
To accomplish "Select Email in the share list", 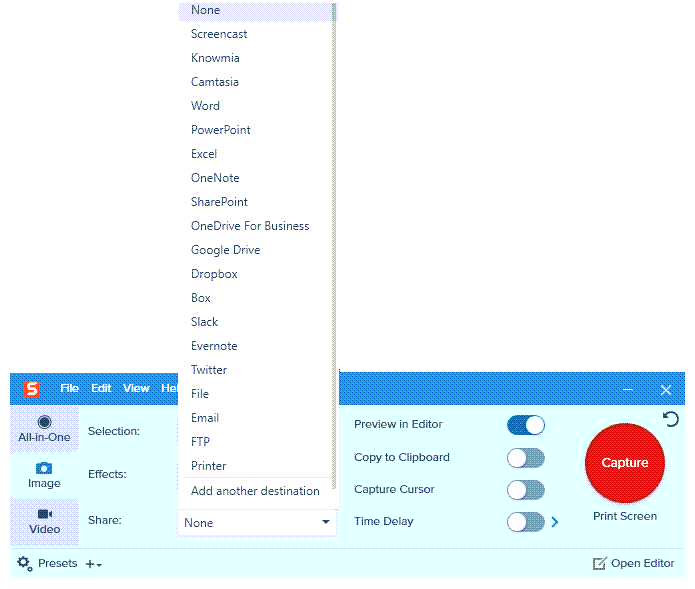I will coord(255,417).
